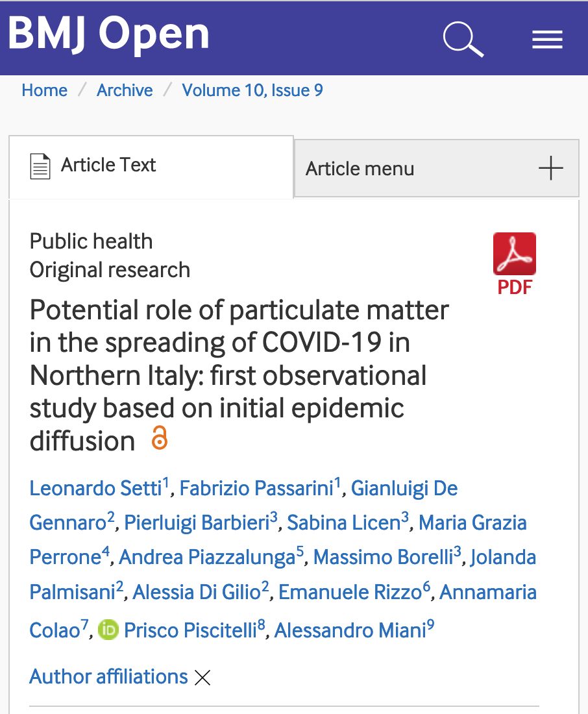Click the orange open access padlock icon

point(160,438)
